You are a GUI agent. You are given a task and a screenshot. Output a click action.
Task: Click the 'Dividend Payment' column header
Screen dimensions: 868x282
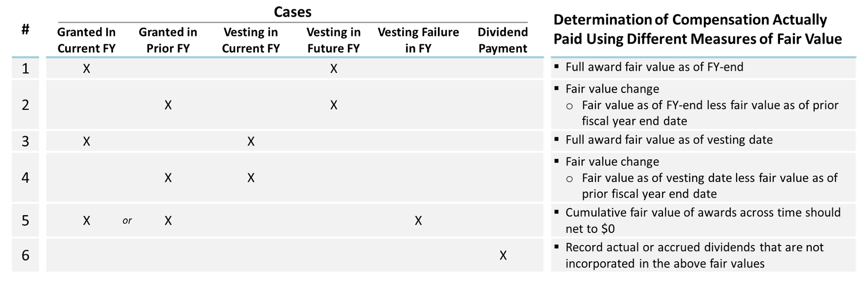click(503, 40)
